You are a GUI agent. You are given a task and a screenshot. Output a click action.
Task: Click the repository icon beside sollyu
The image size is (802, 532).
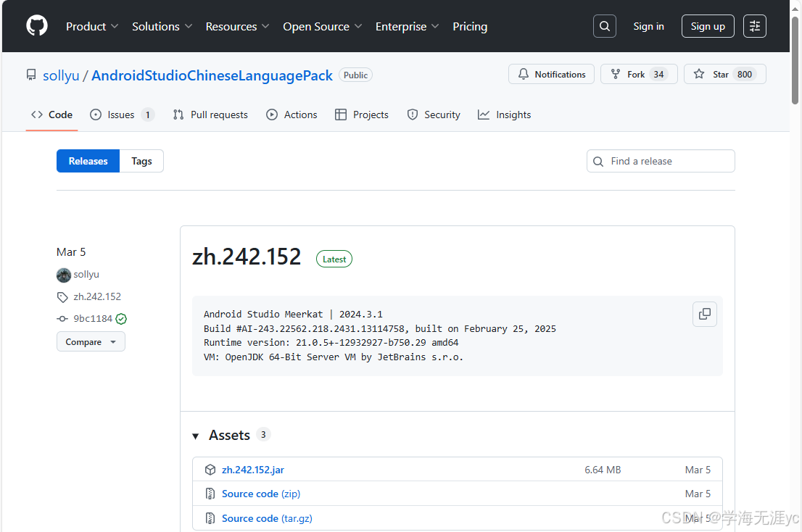pos(31,75)
